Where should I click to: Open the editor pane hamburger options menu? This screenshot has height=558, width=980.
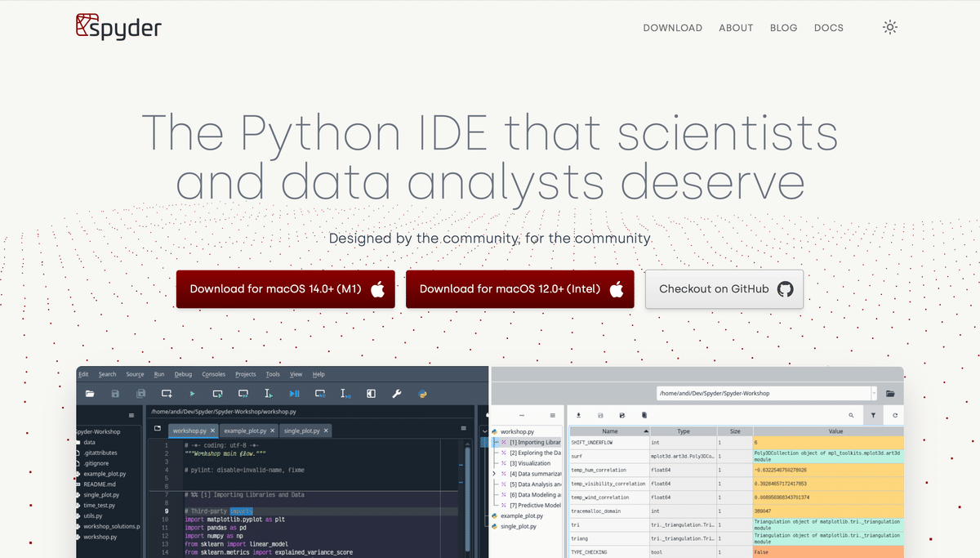465,430
